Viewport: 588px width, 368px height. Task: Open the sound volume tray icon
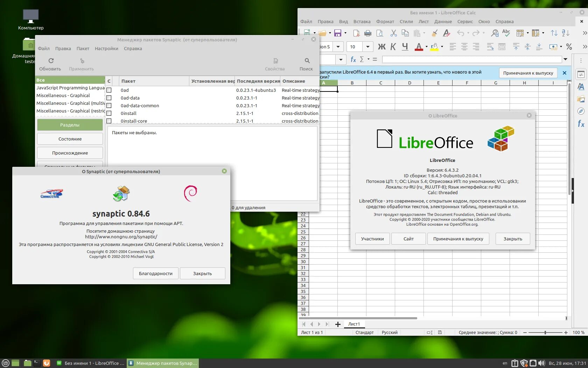[x=541, y=363]
